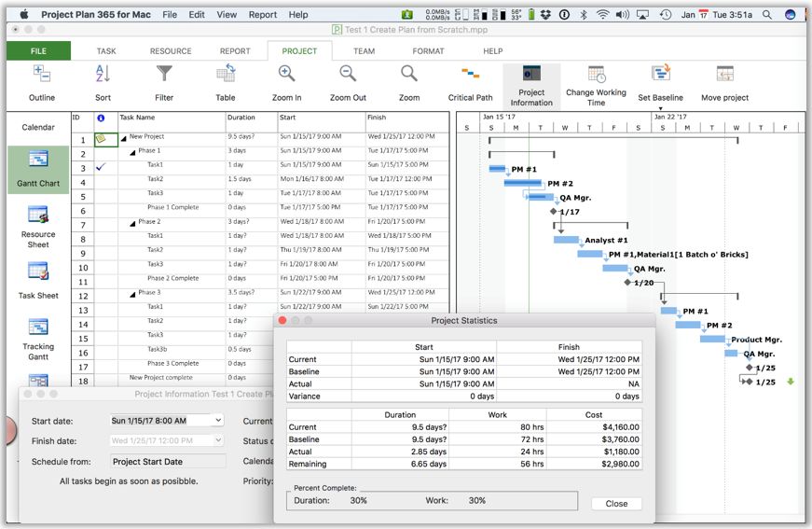Switch to the TASK ribbon tab
812x529 pixels.
pos(106,50)
